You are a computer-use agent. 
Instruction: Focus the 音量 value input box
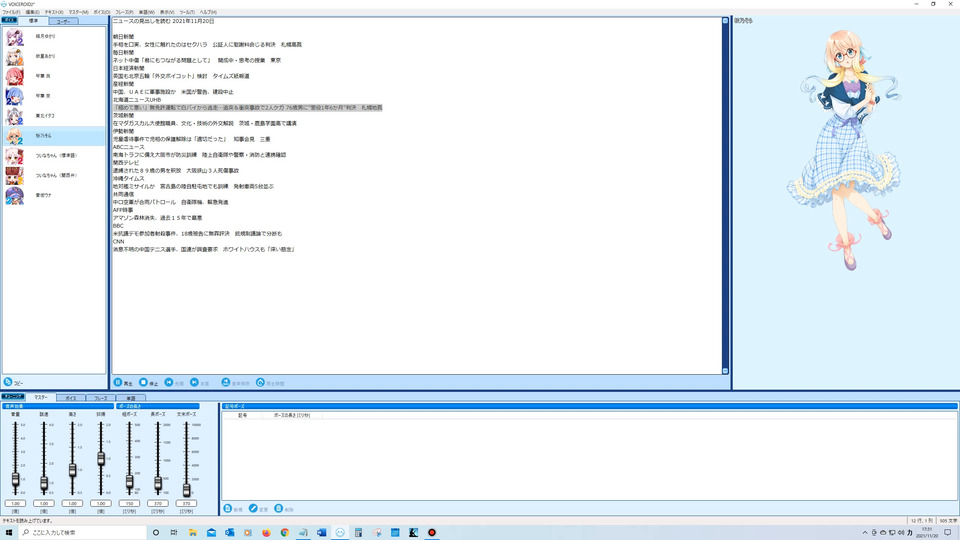(15, 503)
